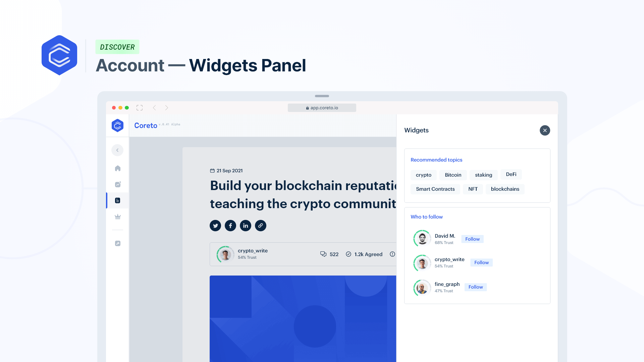This screenshot has height=362, width=644.
Task: Follow crypto_write from suggestions
Action: [481, 262]
